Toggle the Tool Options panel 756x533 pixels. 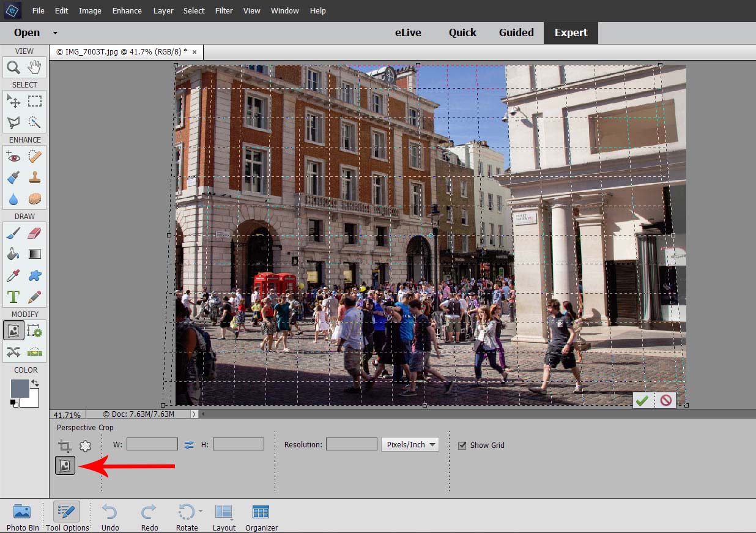coord(67,516)
